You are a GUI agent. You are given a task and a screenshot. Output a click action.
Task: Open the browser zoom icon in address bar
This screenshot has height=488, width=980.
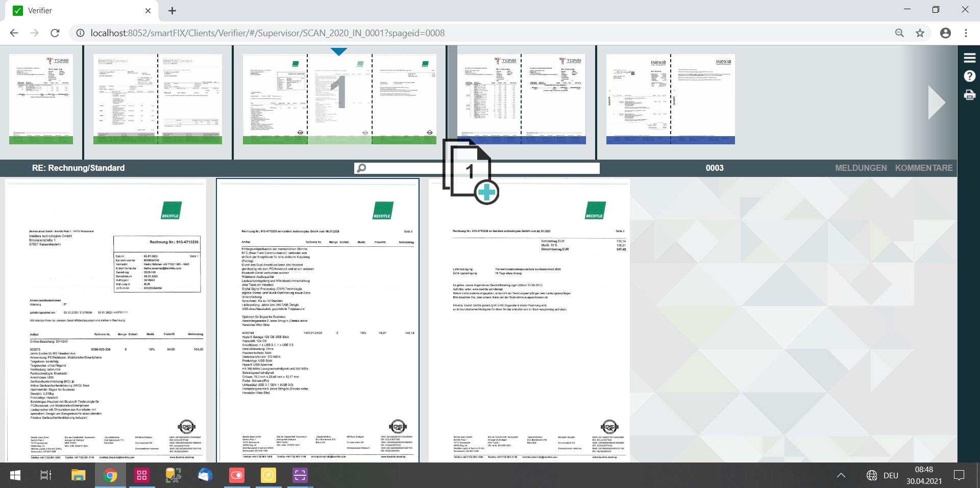click(899, 33)
